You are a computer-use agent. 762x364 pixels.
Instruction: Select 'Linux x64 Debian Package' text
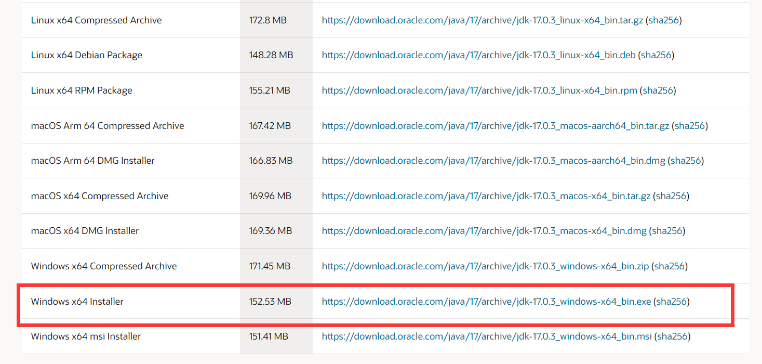click(87, 55)
